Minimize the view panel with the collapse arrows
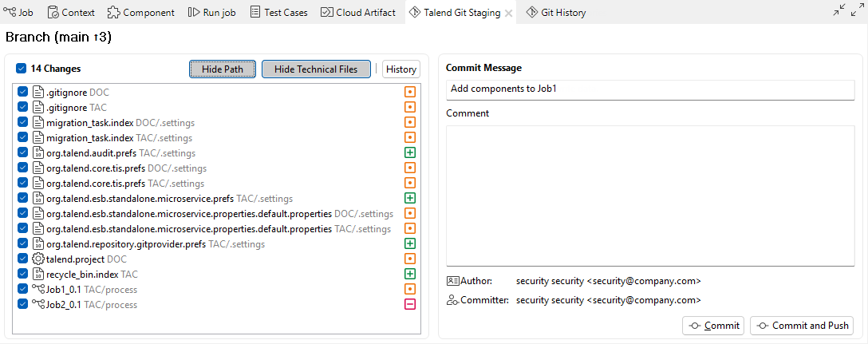The height and width of the screenshot is (344, 868). 838,10
